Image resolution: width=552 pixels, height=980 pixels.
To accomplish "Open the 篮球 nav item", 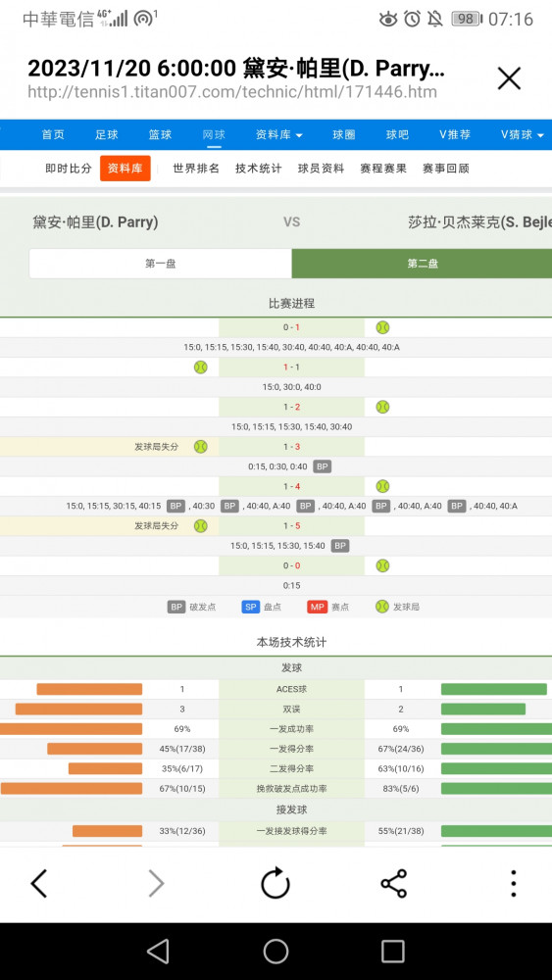I will tap(160, 134).
